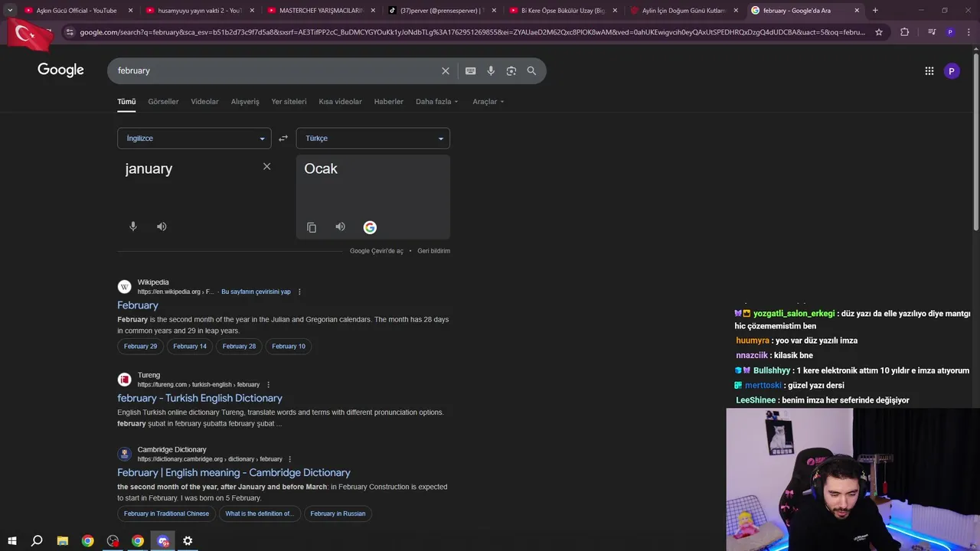Open Google Lens image search icon
This screenshot has height=551, width=980.
(x=511, y=70)
